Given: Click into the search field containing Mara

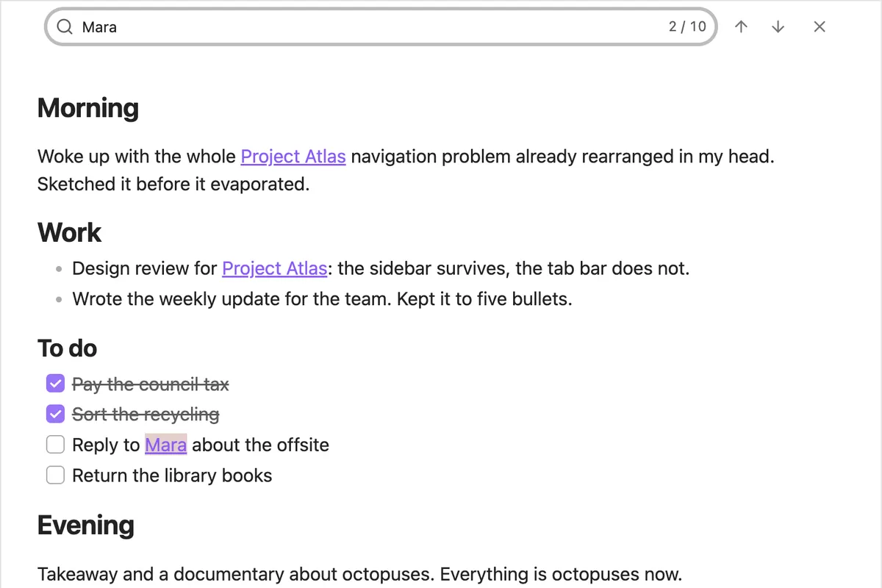Looking at the screenshot, I should click(x=381, y=27).
